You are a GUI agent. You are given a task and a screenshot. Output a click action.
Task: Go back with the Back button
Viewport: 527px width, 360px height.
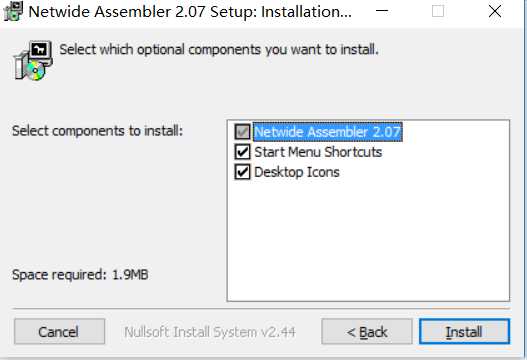pos(367,332)
